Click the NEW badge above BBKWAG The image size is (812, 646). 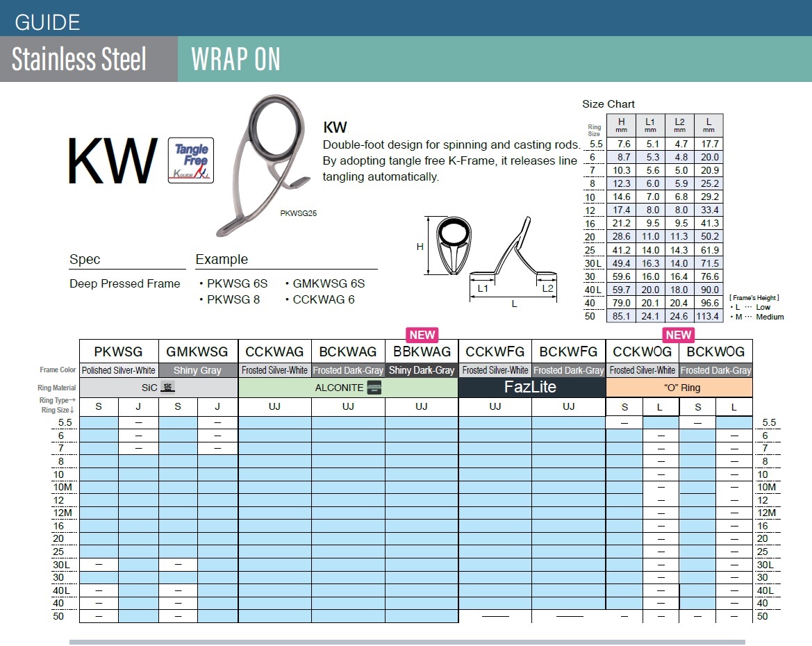[x=422, y=335]
